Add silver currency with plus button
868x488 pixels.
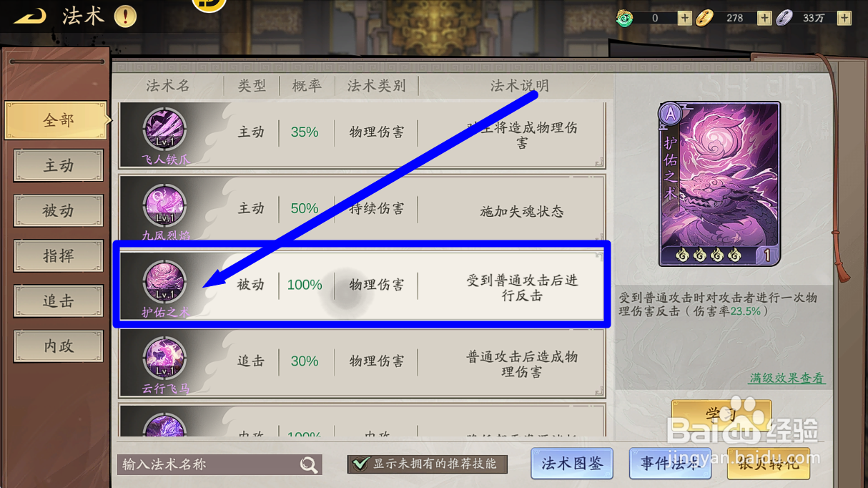click(x=844, y=18)
